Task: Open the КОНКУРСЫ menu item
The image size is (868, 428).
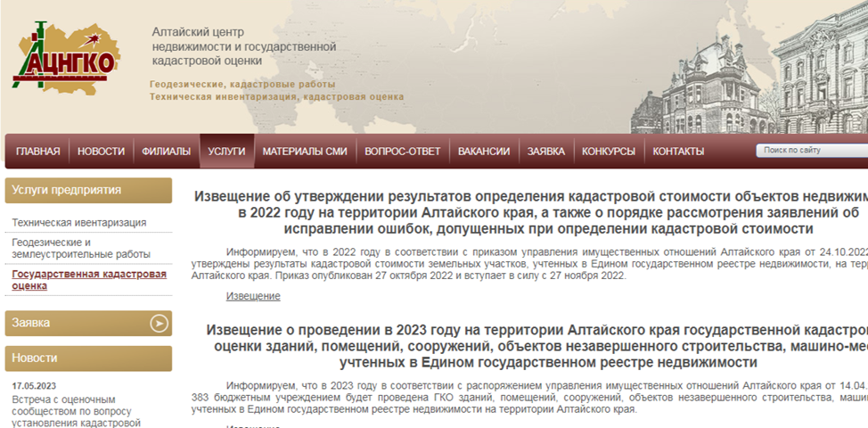Action: 608,152
